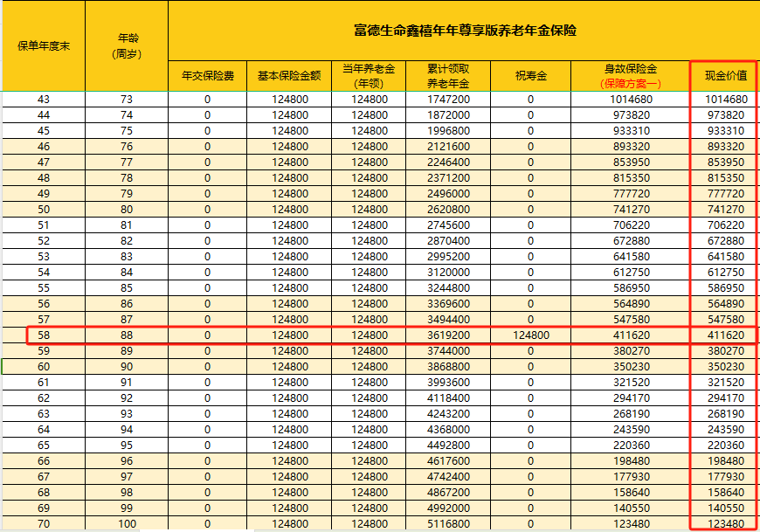
Task: Click the 年交保险费 zero in row 58
Action: tap(207, 335)
